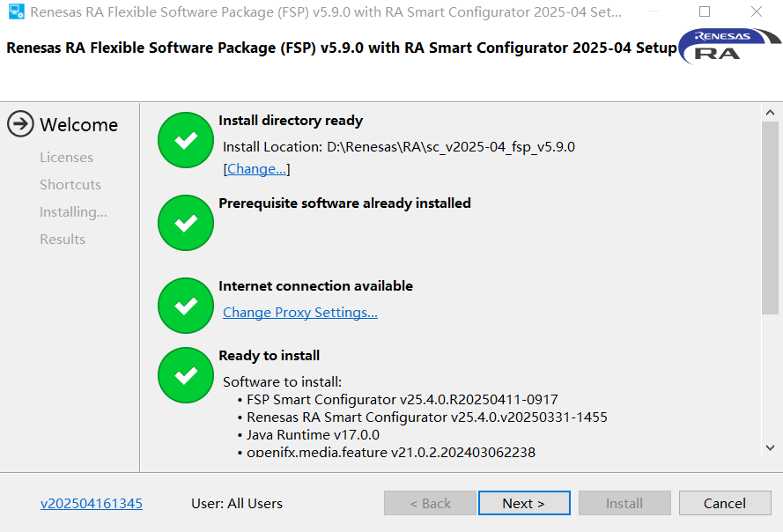Click the Welcome step arrow icon

tap(20, 124)
